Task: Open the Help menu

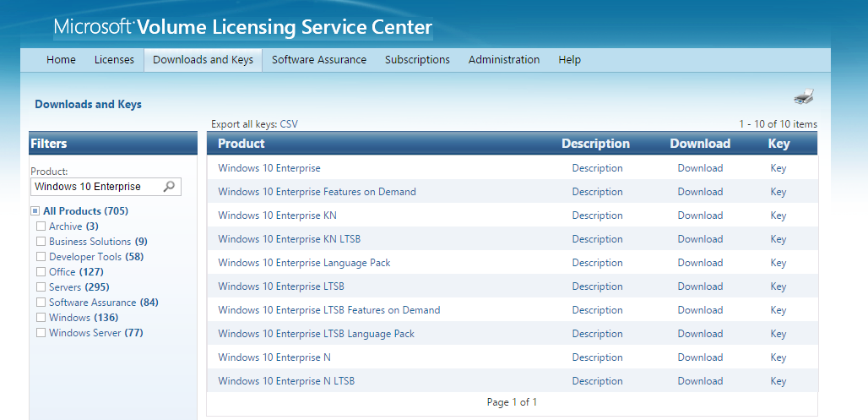Action: click(569, 60)
